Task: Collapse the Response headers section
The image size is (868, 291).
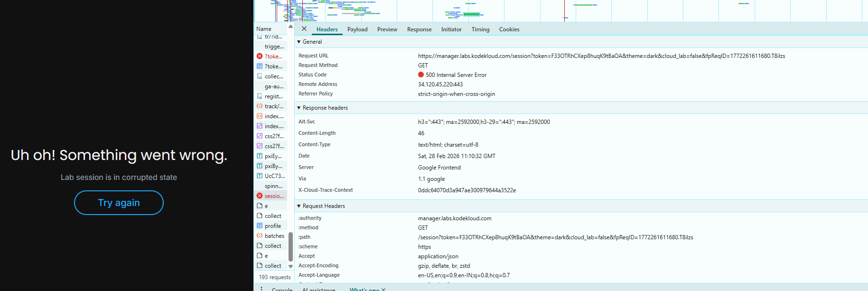Action: (299, 108)
